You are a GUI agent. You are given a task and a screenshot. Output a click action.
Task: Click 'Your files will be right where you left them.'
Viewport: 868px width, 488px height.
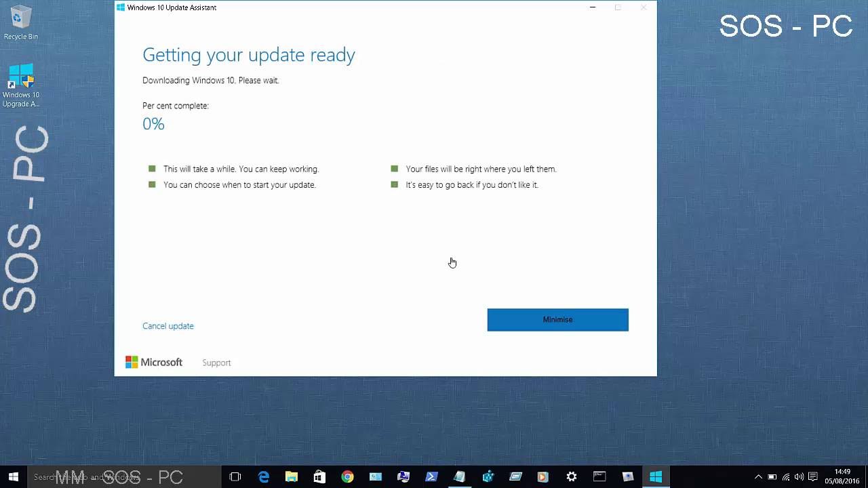click(x=481, y=169)
